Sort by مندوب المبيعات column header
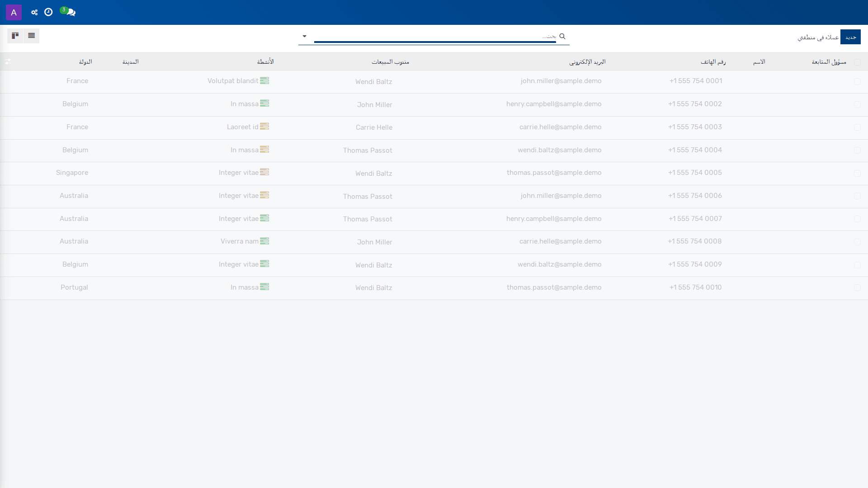The image size is (868, 488). (390, 62)
